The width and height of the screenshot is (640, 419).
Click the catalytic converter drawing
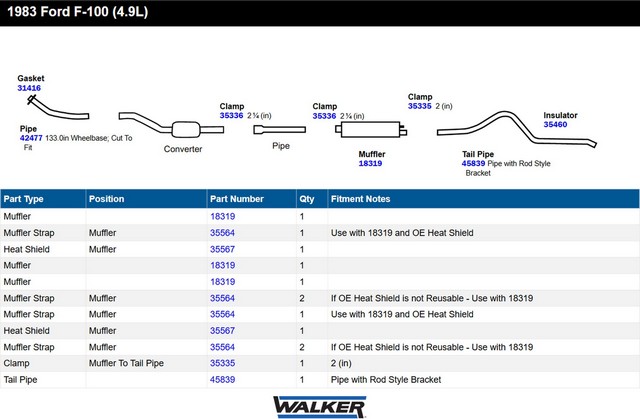[x=171, y=125]
